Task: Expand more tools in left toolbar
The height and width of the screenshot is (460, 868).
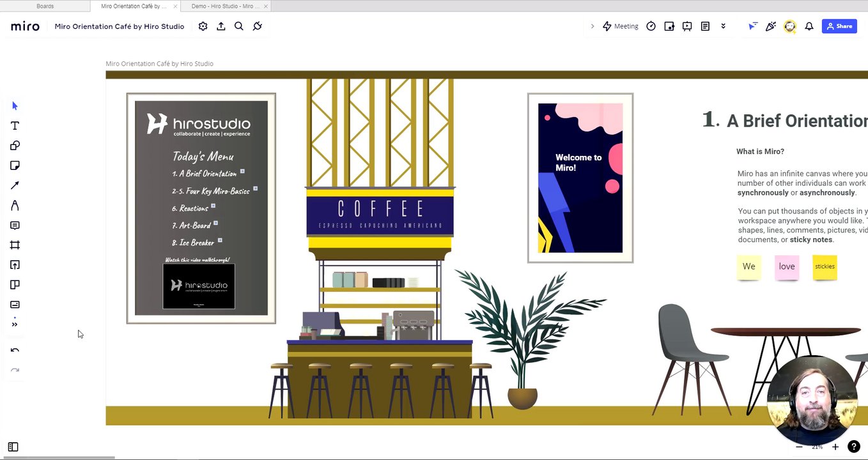Action: [15, 324]
